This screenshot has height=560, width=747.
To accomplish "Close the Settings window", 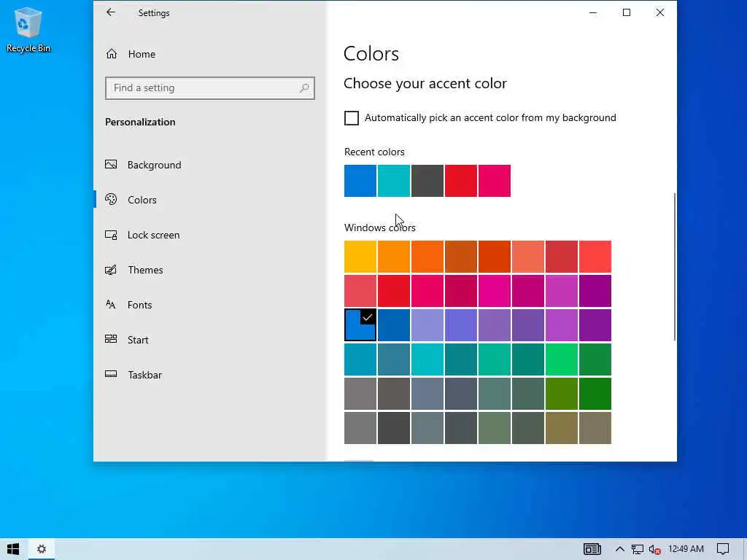I will click(x=659, y=13).
